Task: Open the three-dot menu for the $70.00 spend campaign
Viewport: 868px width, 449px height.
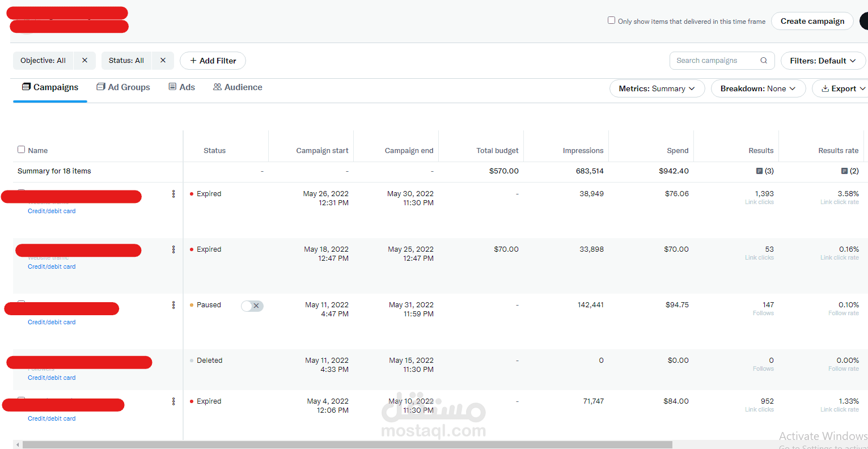Action: pyautogui.click(x=173, y=249)
